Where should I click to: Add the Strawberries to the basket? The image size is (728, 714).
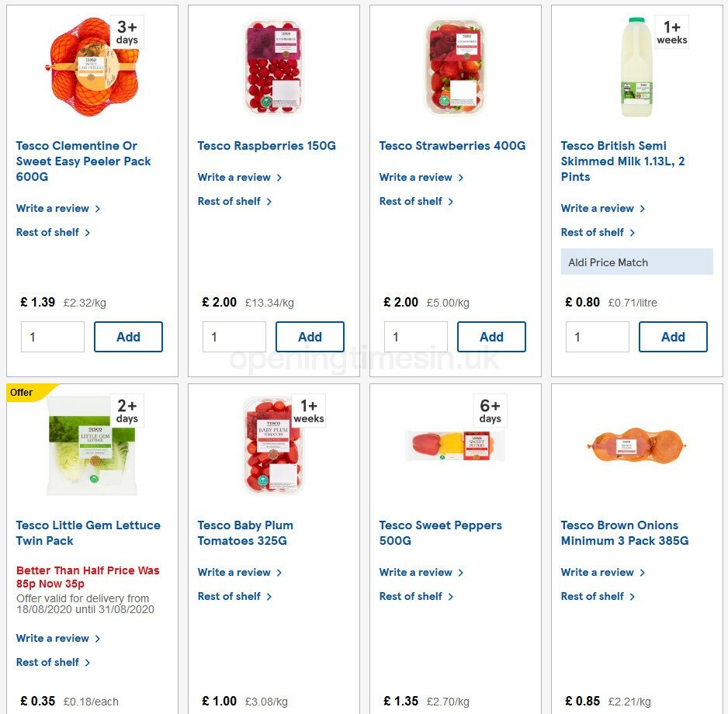pos(491,337)
